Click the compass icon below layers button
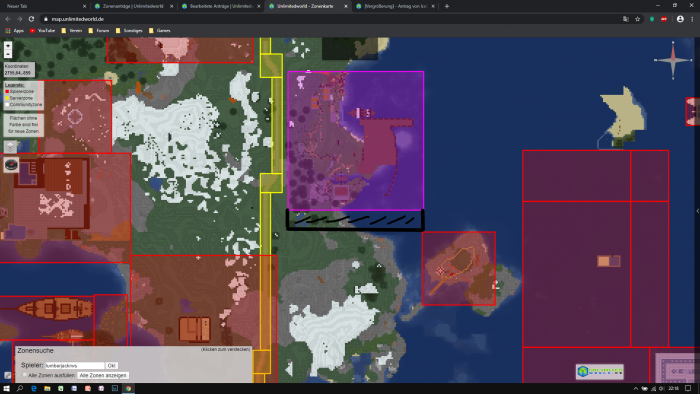 click(11, 164)
